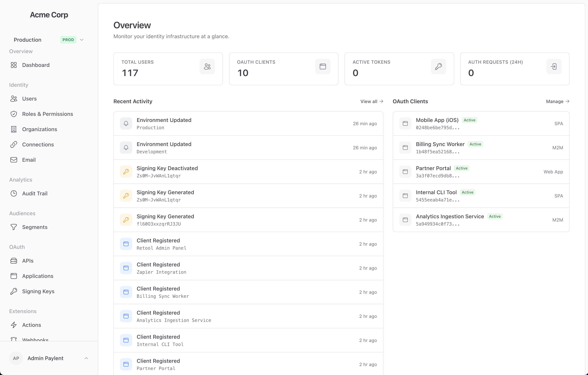Open Roles & Permissions via its shield icon

pyautogui.click(x=14, y=114)
